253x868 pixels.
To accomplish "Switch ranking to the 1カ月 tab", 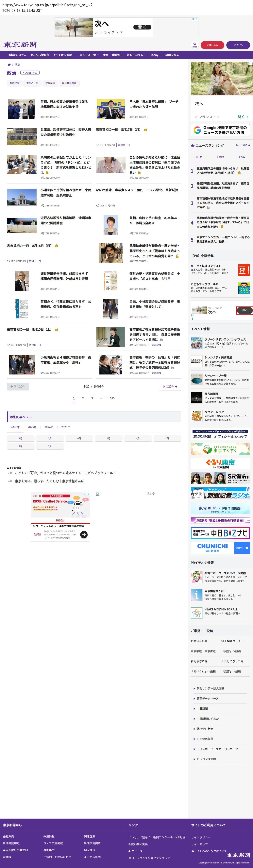I will point(242,157).
